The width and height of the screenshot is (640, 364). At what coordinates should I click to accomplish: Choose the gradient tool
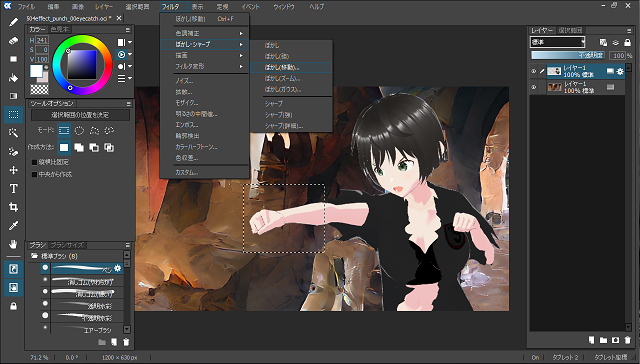[x=13, y=96]
